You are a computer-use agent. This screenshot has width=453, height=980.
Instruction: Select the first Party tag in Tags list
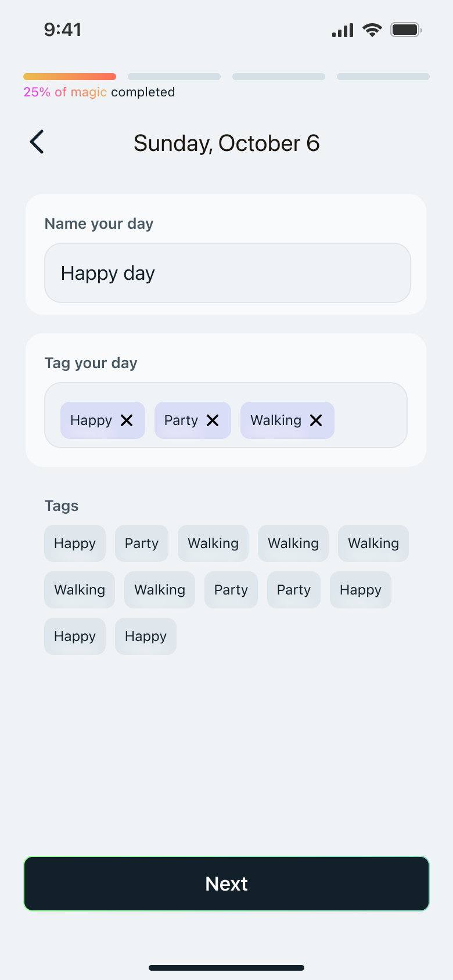[142, 543]
